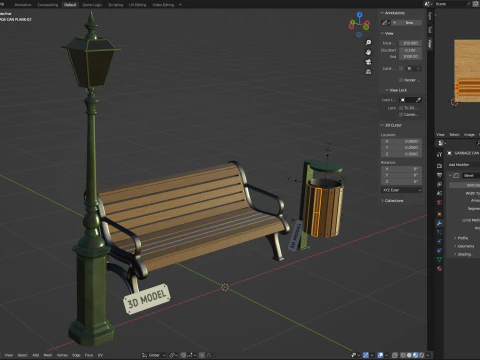This screenshot has height=360, width=480.
Task: Open the Tool tab in properties editor
Action: point(439,154)
